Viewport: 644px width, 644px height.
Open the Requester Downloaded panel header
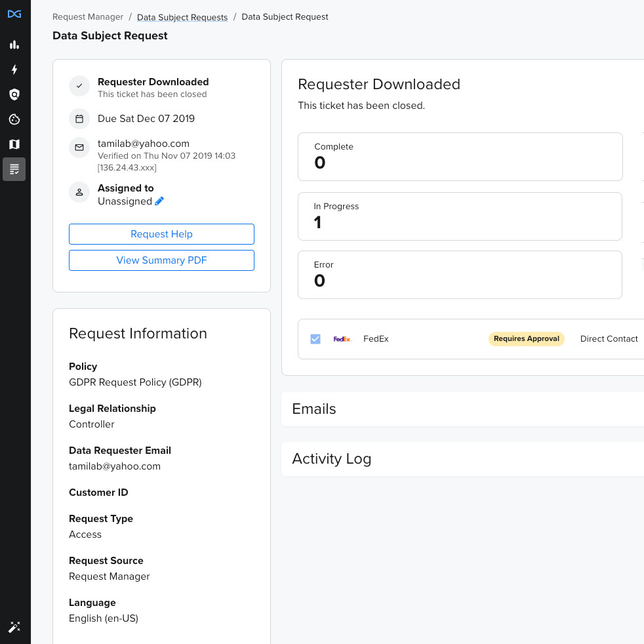[x=379, y=85]
